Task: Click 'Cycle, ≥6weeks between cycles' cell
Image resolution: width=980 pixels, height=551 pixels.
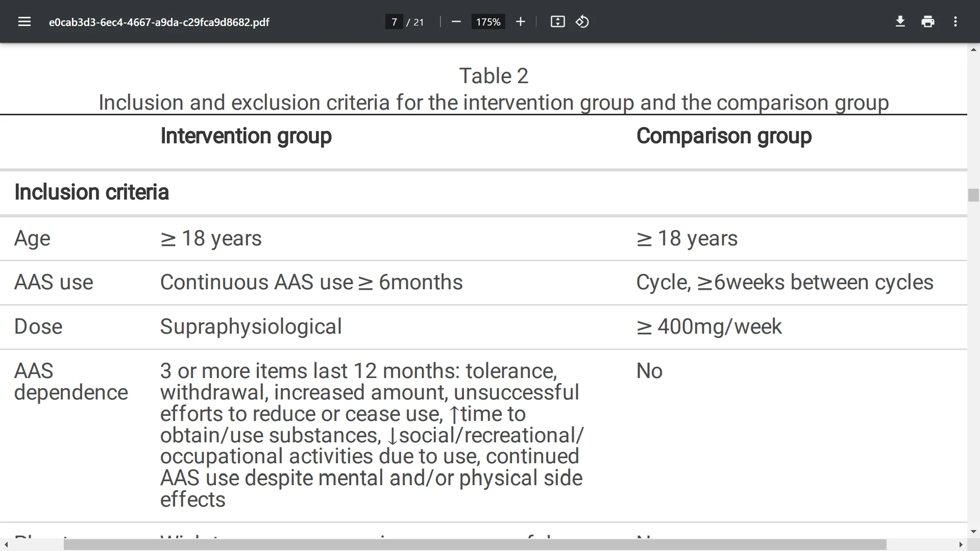Action: [785, 283]
